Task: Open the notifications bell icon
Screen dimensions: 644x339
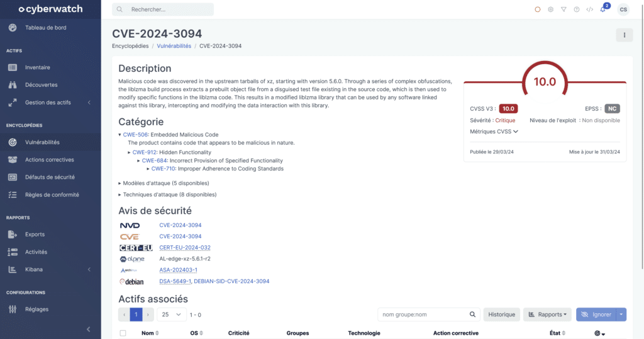Action: pyautogui.click(x=603, y=9)
